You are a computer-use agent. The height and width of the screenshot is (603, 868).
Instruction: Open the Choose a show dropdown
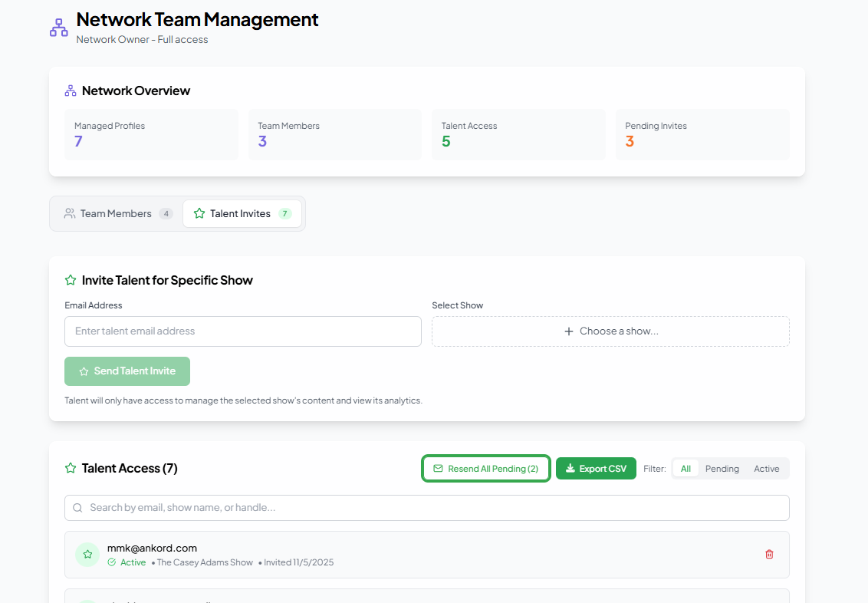coord(610,331)
